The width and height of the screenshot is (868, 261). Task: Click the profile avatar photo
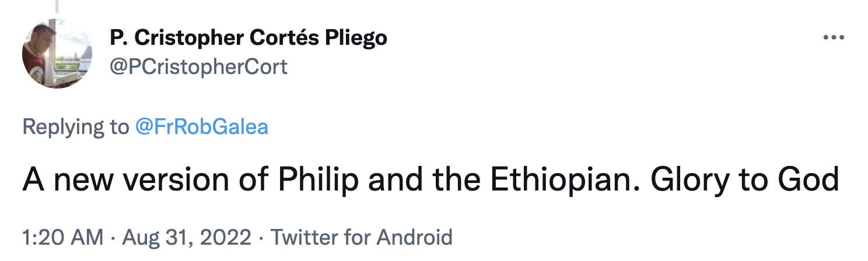pyautogui.click(x=57, y=53)
